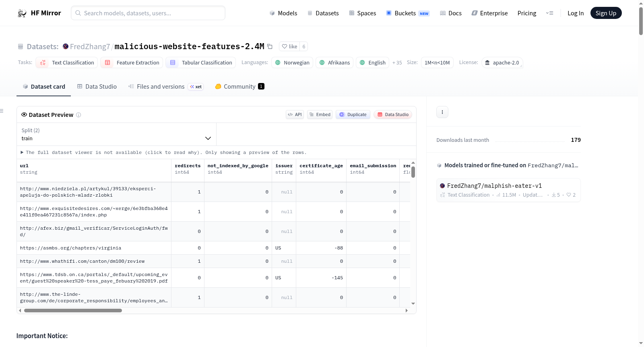
Task: Open the Files and versions tab
Action: pos(166,87)
